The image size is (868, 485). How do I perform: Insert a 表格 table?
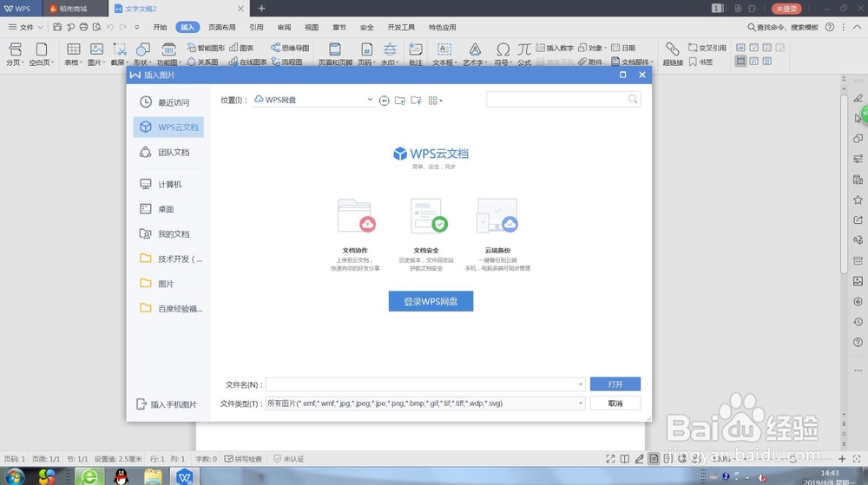(73, 54)
